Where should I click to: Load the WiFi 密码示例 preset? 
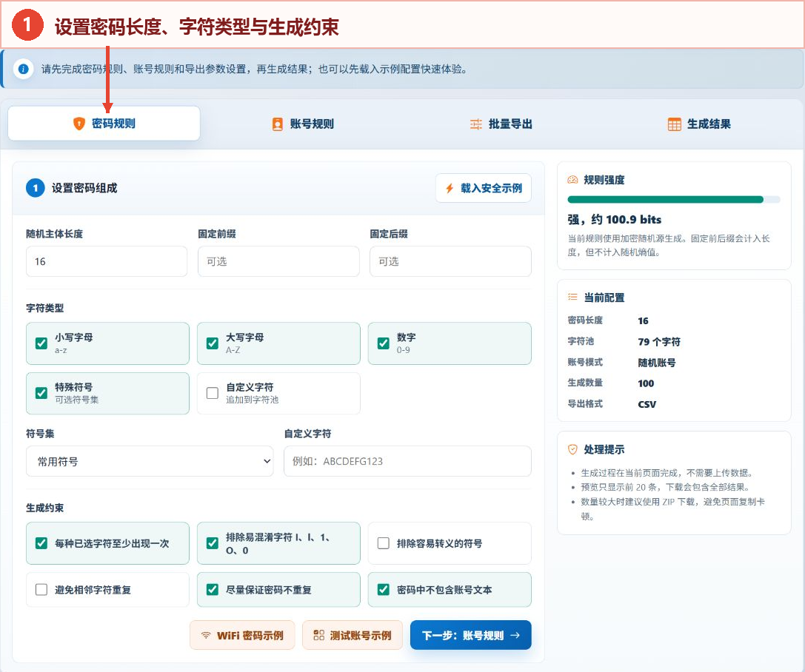pyautogui.click(x=242, y=636)
